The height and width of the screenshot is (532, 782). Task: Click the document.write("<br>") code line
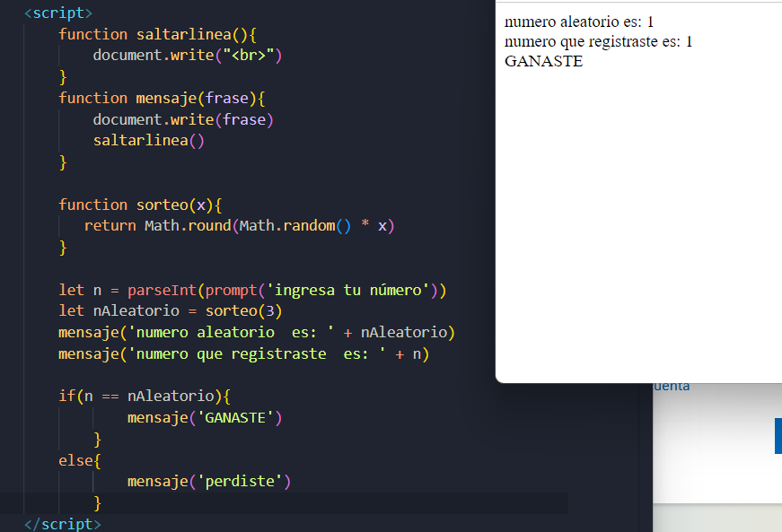click(x=188, y=55)
